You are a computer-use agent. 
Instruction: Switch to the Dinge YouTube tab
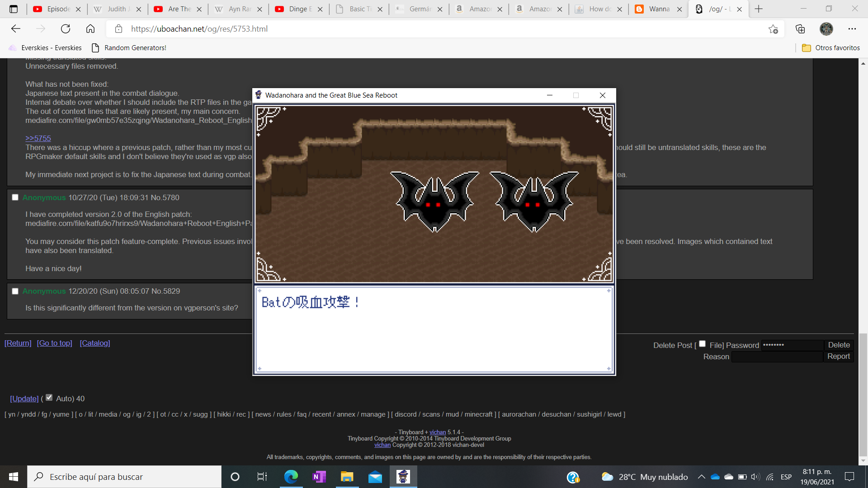coord(299,9)
